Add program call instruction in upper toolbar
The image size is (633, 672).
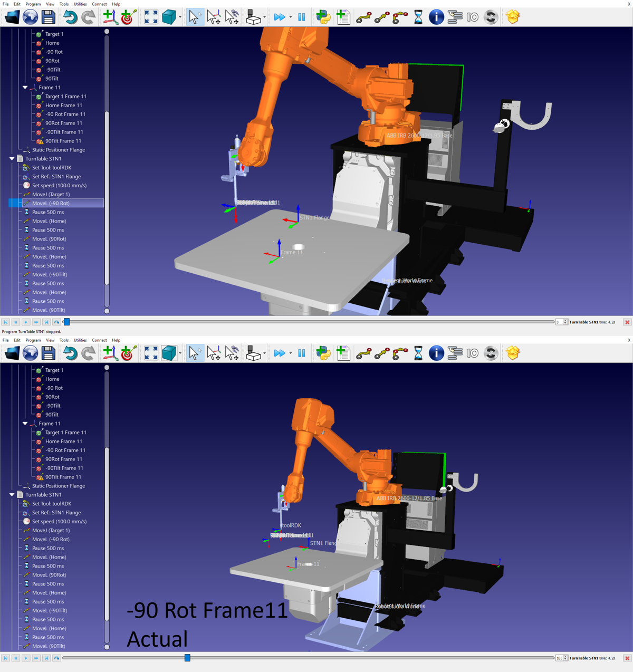(x=454, y=17)
